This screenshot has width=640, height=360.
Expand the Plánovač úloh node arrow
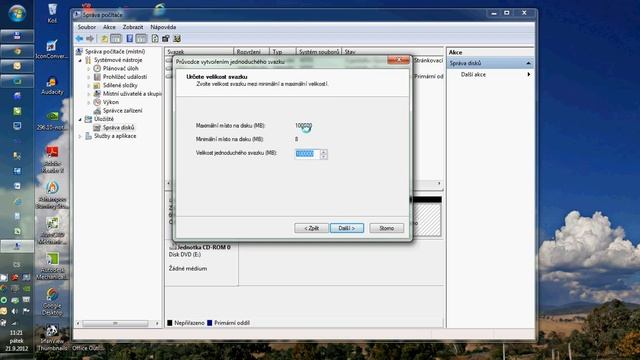89,69
